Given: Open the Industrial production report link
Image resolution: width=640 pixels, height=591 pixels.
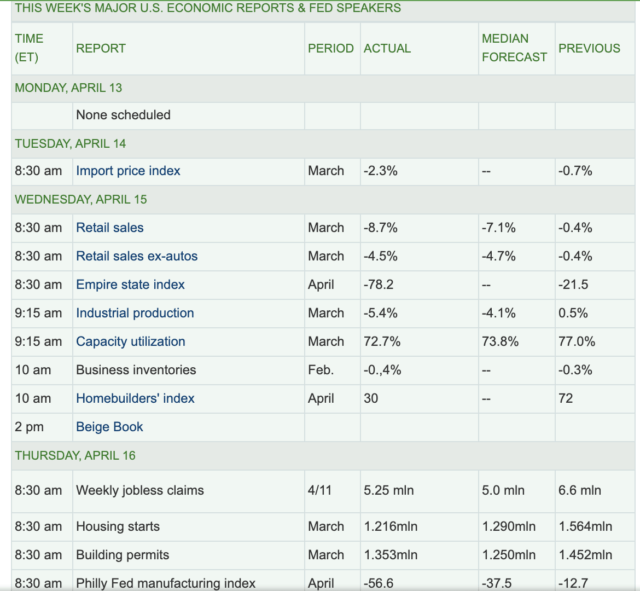Looking at the screenshot, I should [x=135, y=313].
